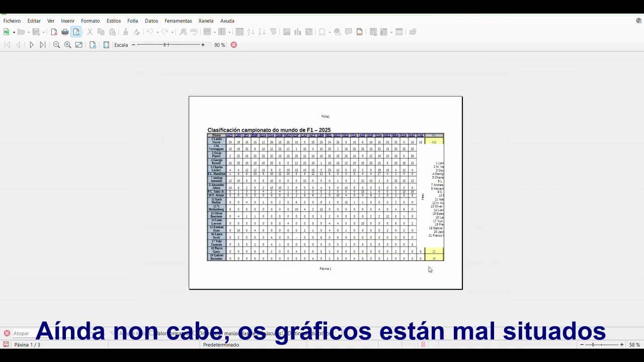Click the Save document icon
This screenshot has height=362, width=644.
tap(36, 32)
